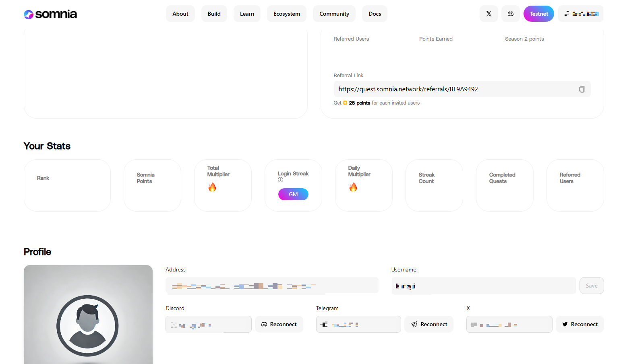Reconnect the Telegram account
The height and width of the screenshot is (364, 623).
(x=429, y=324)
